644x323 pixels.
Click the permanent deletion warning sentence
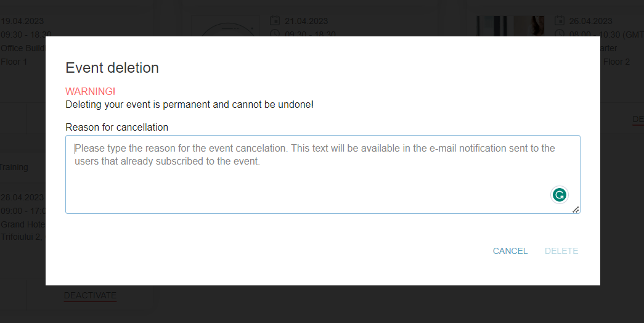189,104
